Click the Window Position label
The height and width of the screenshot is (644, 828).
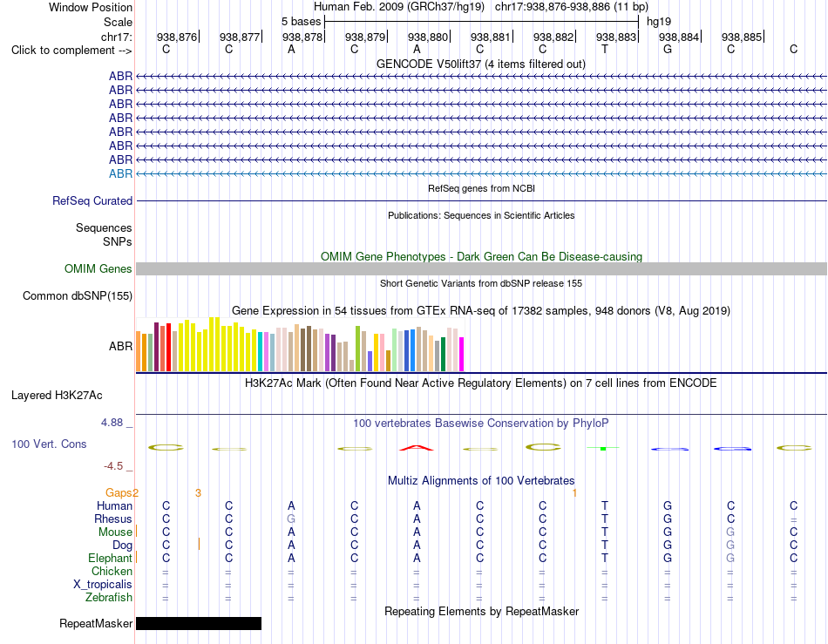click(91, 7)
